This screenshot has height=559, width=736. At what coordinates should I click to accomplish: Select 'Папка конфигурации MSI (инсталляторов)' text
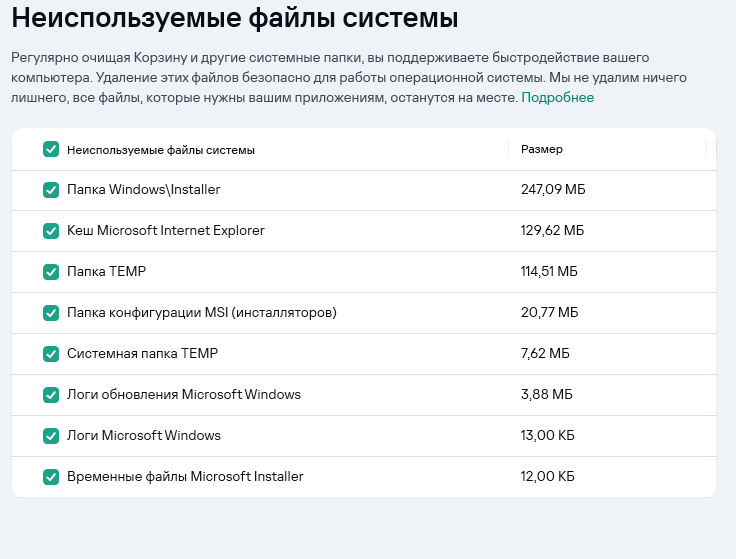tap(202, 313)
